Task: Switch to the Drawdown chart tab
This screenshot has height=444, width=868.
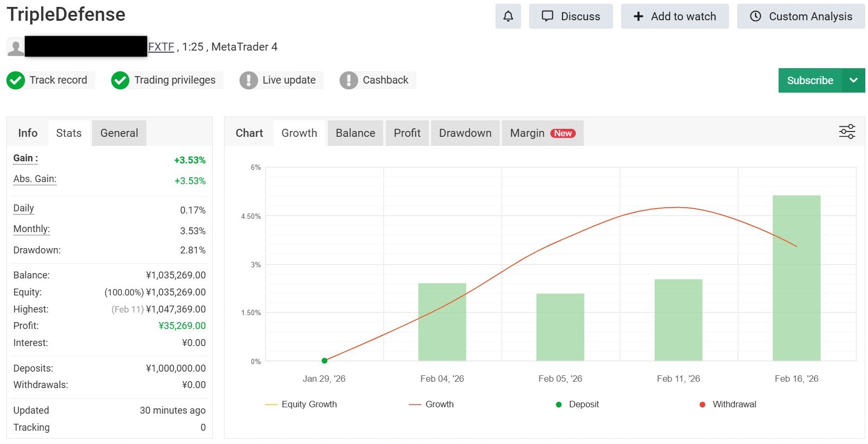Action: 465,133
